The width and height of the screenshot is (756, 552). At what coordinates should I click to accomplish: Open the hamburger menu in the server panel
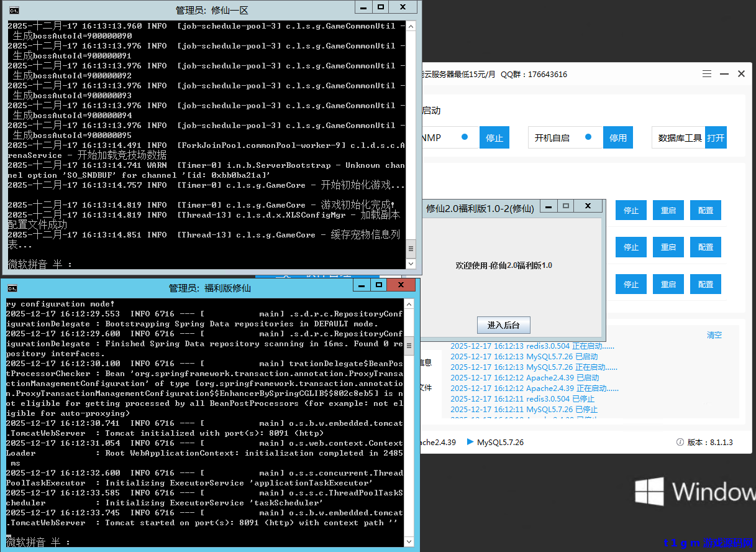click(707, 74)
